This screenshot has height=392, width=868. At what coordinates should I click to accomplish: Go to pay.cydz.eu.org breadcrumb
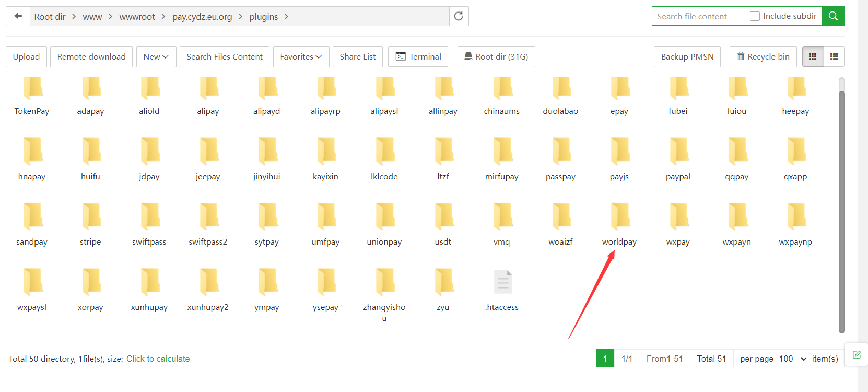point(202,17)
